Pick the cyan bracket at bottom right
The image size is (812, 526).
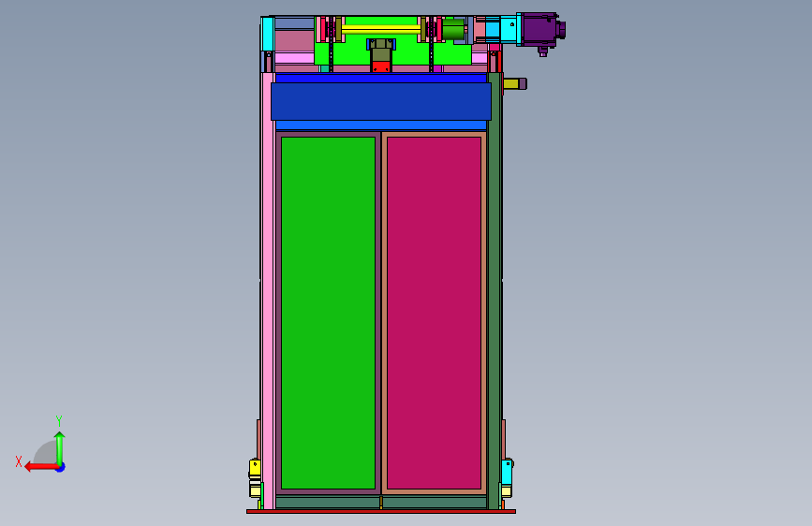coord(507,472)
